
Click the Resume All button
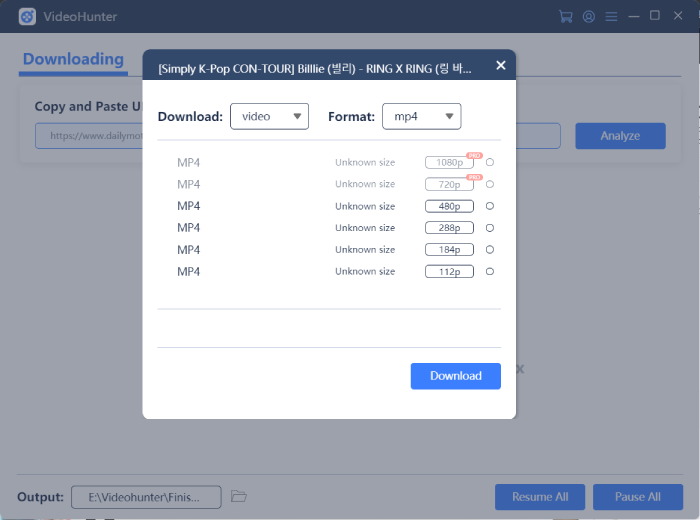pyautogui.click(x=540, y=497)
